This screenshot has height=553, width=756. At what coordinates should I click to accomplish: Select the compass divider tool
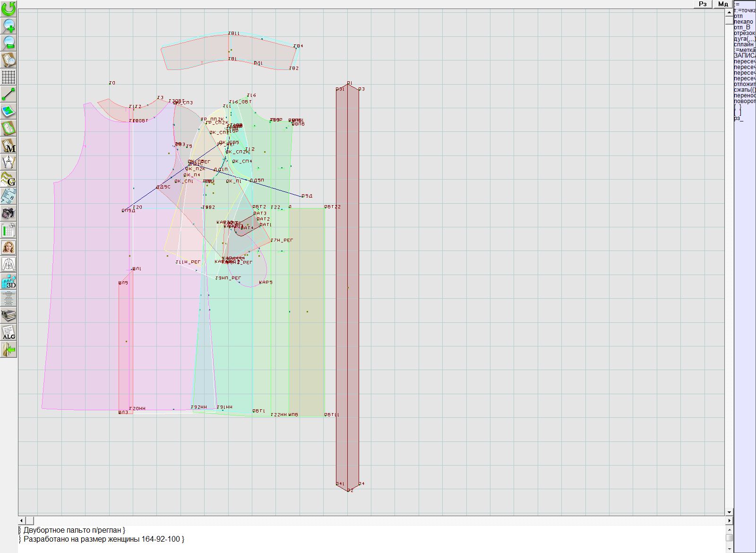(9, 163)
